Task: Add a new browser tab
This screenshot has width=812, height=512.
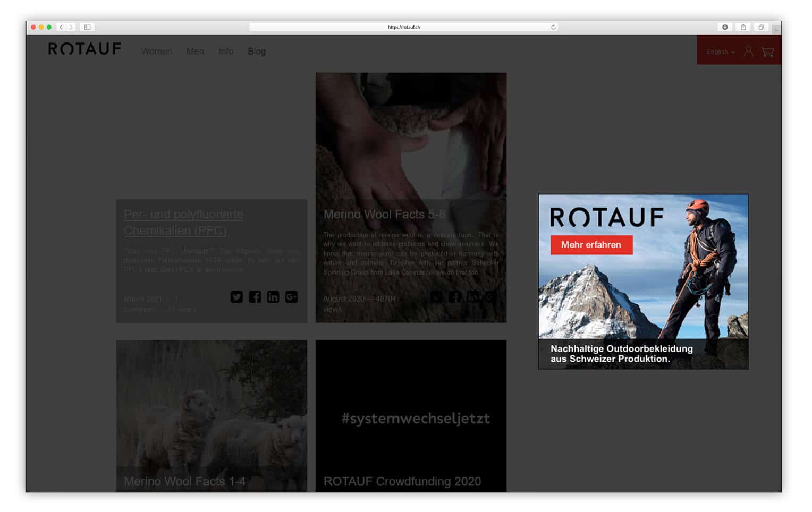Action: coord(776,30)
